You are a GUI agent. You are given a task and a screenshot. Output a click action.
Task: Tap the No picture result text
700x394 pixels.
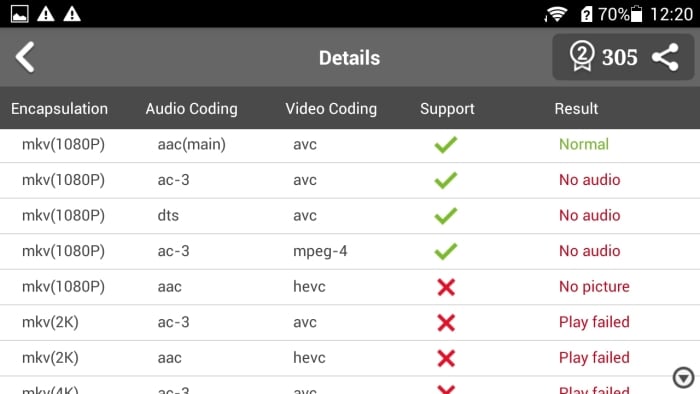(x=594, y=286)
